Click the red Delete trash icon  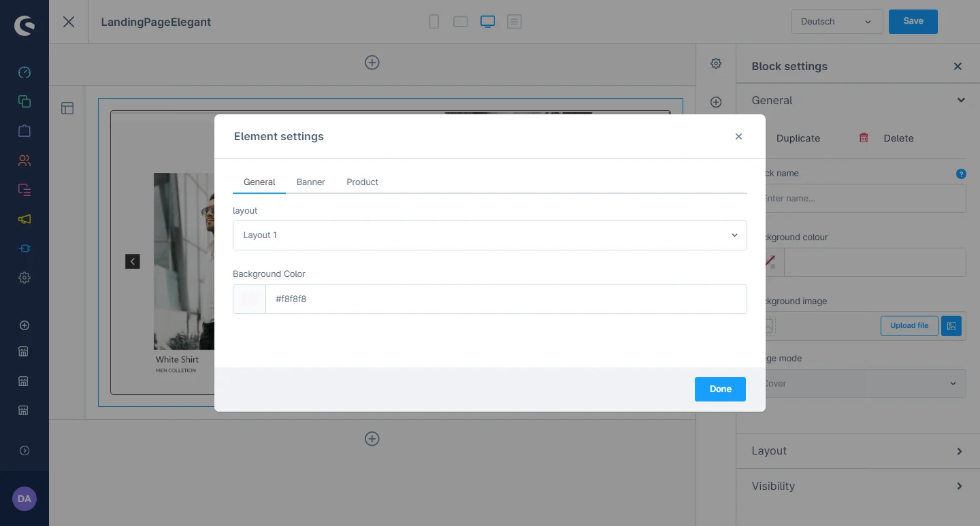click(864, 137)
